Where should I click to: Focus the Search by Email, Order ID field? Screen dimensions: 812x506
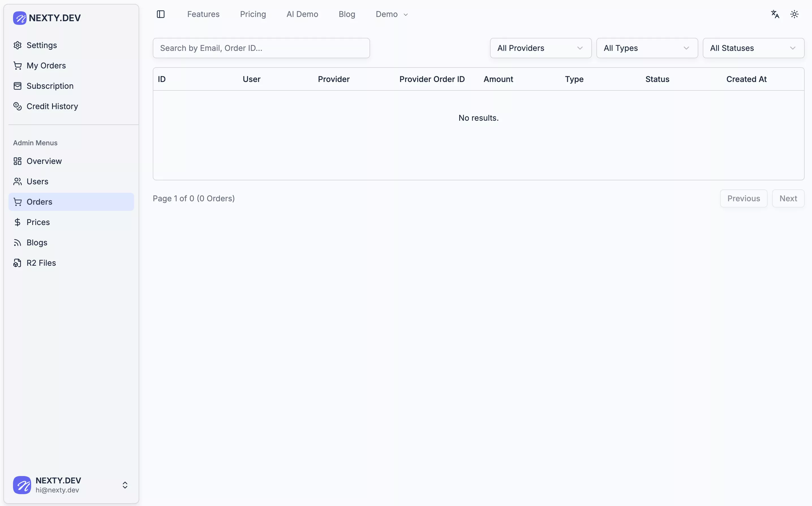(x=261, y=48)
